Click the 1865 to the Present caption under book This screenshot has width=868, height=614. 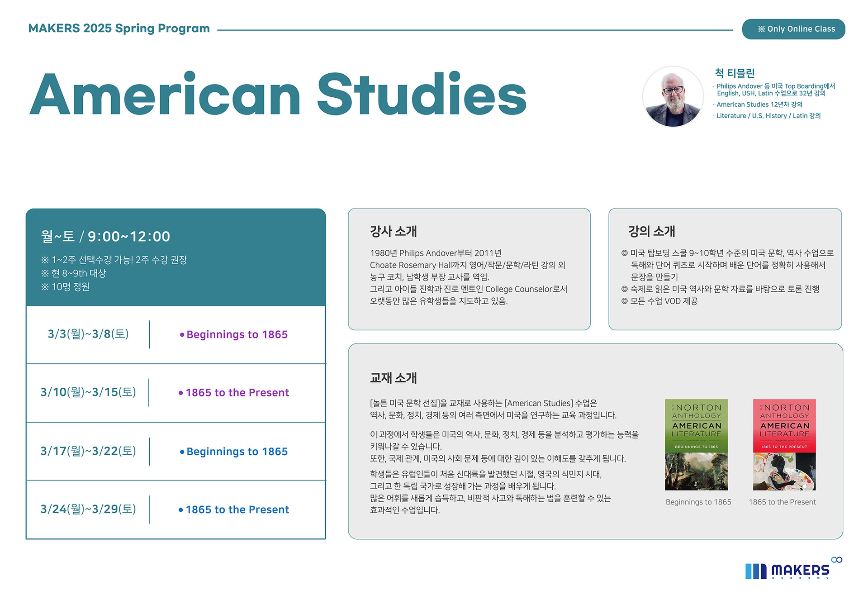point(782,502)
